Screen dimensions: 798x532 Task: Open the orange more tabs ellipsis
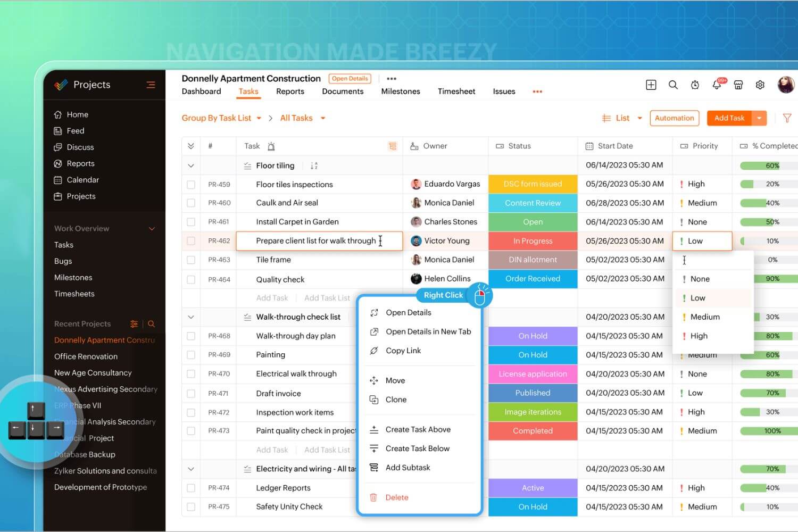click(x=537, y=92)
